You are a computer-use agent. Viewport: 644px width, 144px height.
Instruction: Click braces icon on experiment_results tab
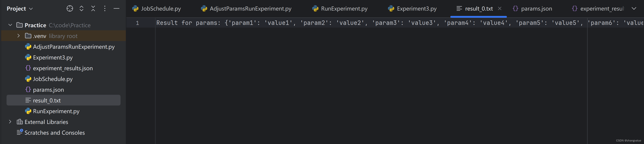[575, 8]
